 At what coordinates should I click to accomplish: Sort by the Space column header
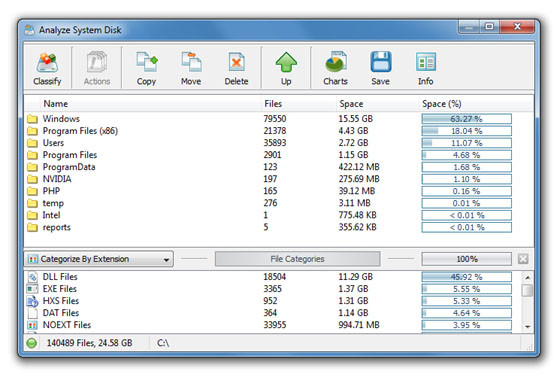click(351, 104)
